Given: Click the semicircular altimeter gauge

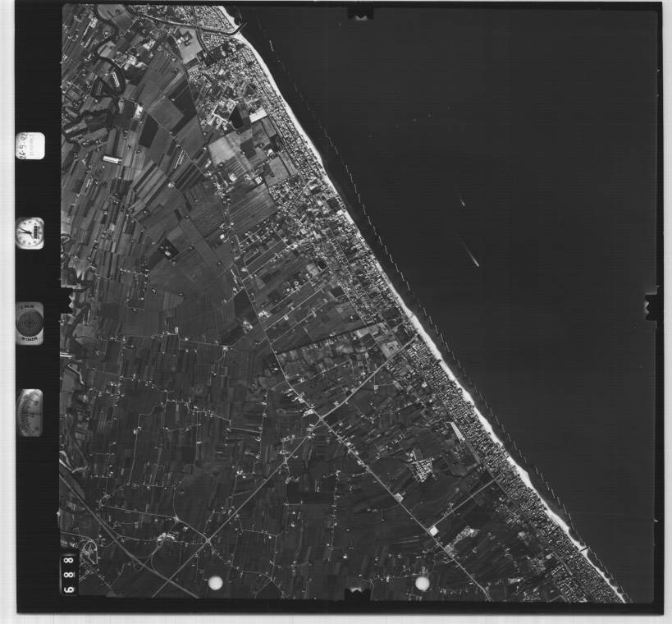Looking at the screenshot, I should point(30,412).
